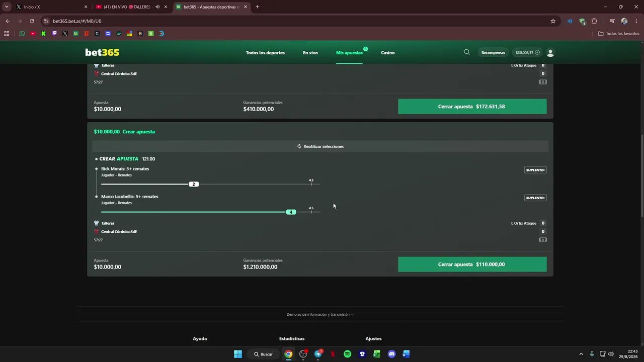Open the Kick bookmark
The width and height of the screenshot is (644, 362).
click(x=44, y=34)
